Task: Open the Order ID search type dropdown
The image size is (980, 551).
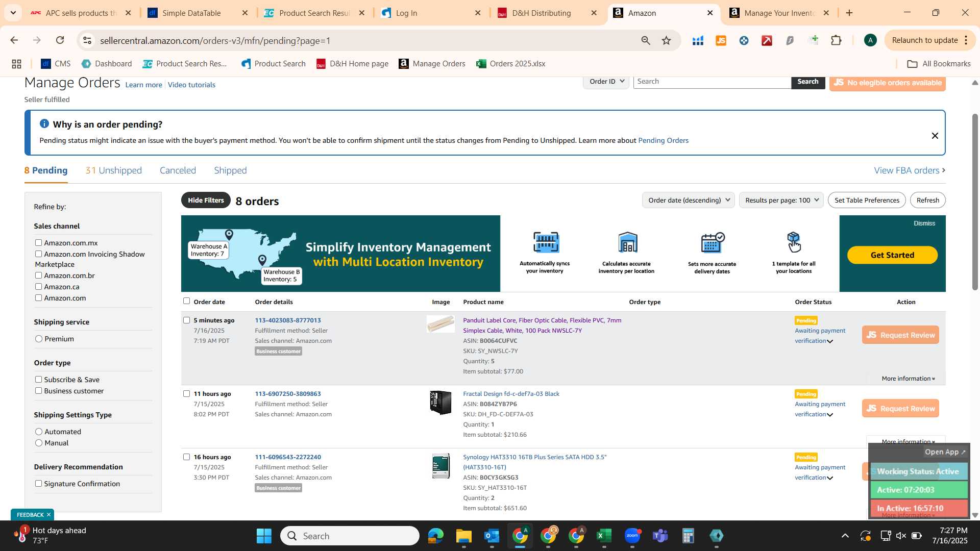Action: [x=606, y=82]
